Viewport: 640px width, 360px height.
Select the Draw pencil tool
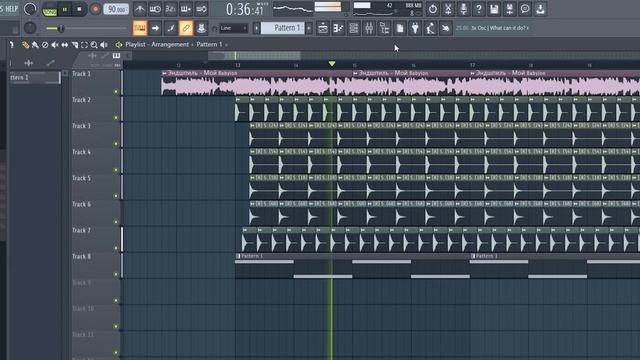(x=25, y=44)
